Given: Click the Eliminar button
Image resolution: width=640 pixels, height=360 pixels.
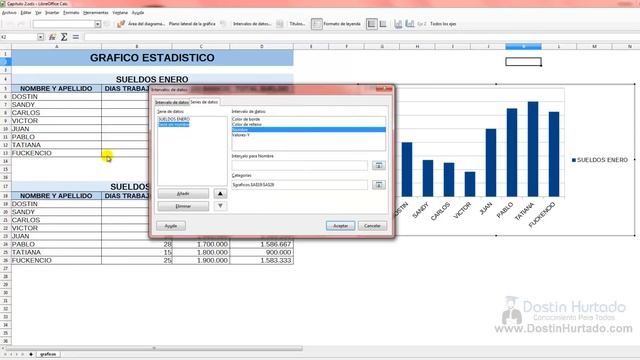Looking at the screenshot, I should point(183,206).
